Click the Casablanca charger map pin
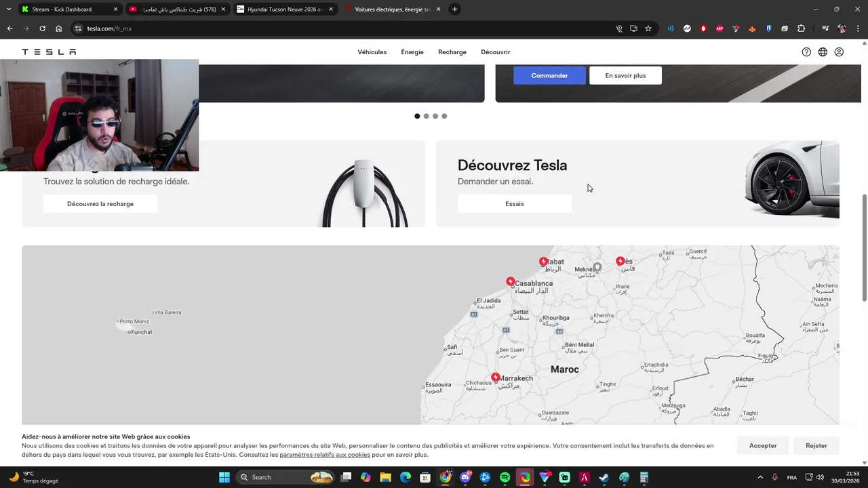The image size is (868, 488). [511, 281]
